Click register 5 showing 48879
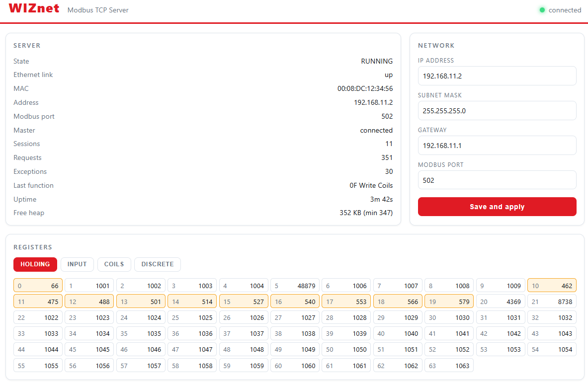This screenshot has height=382, width=588. coord(295,286)
